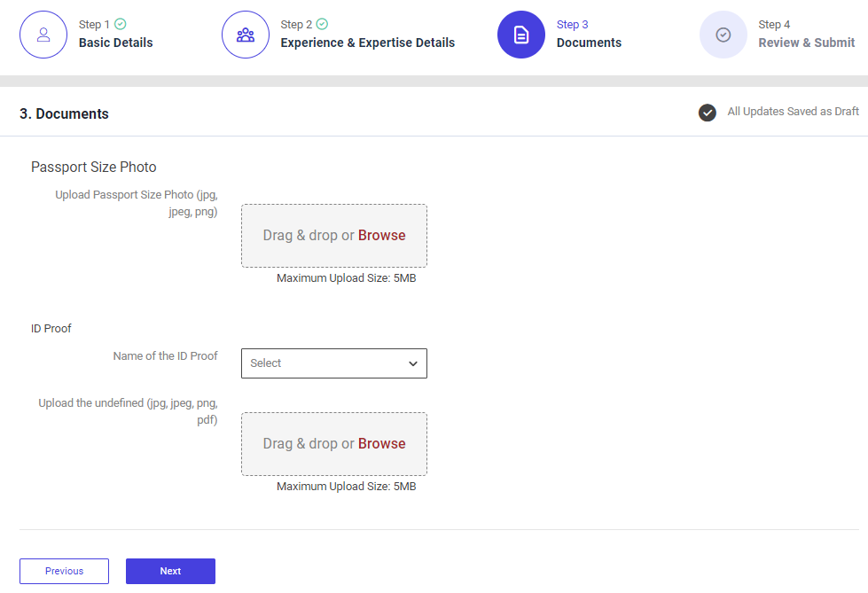Jump to the Review & Submit step
The width and height of the screenshot is (868, 593).
coord(806,43)
